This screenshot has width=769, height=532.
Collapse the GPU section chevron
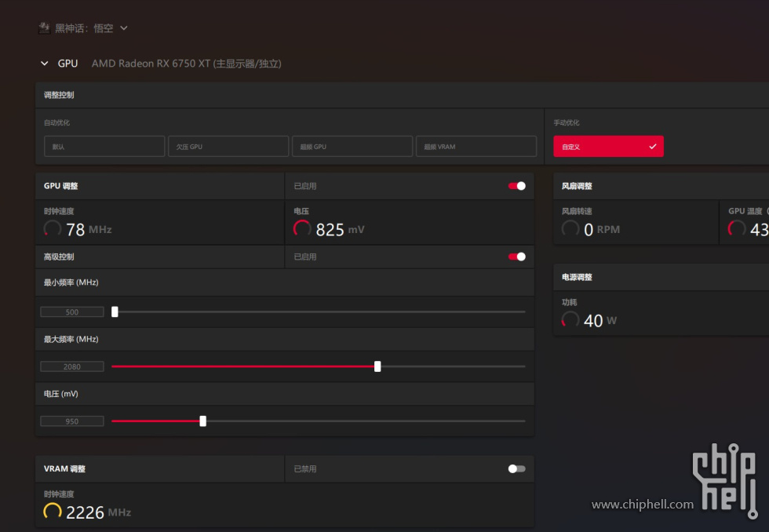point(45,64)
